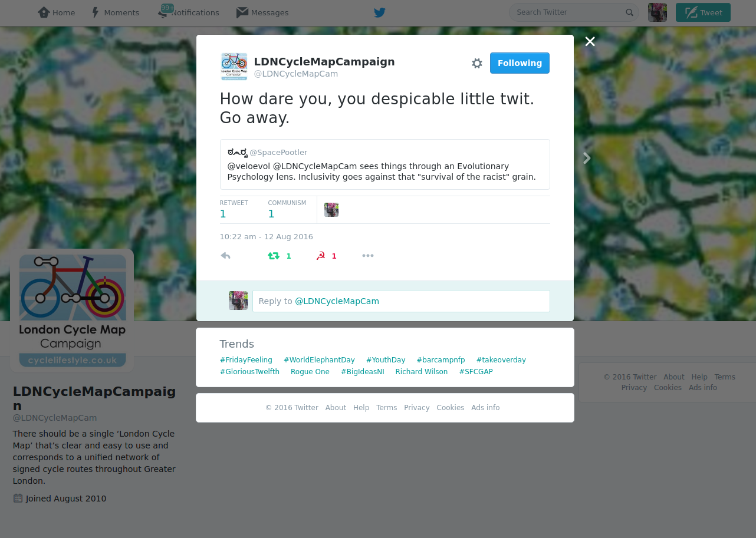Click the green retweet icon

click(x=274, y=256)
